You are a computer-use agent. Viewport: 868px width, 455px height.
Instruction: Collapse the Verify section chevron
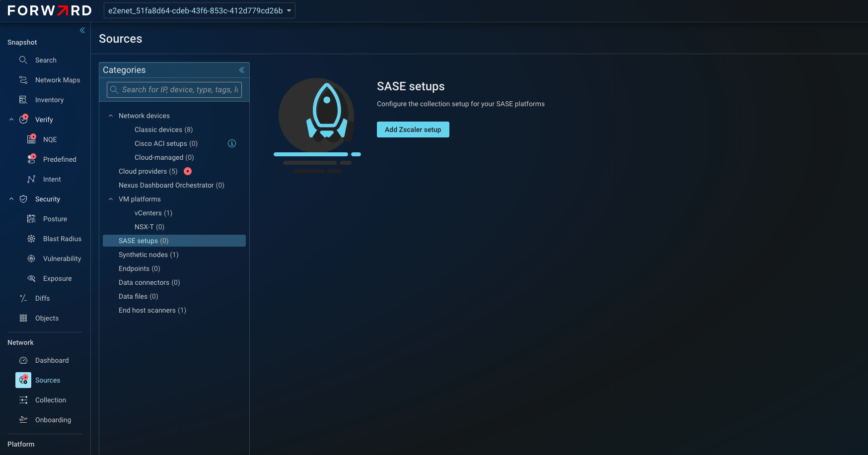pos(11,120)
